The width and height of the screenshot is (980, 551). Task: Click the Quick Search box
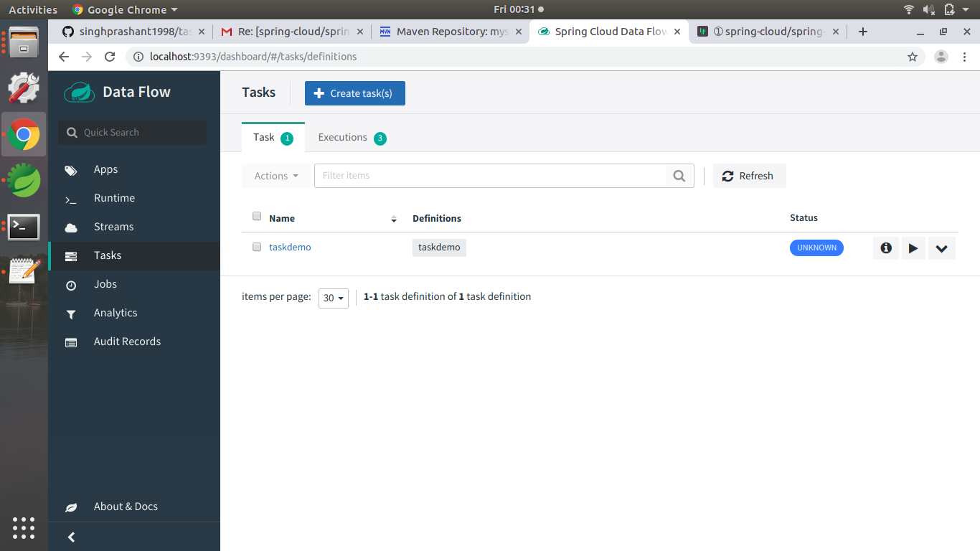coord(133,132)
